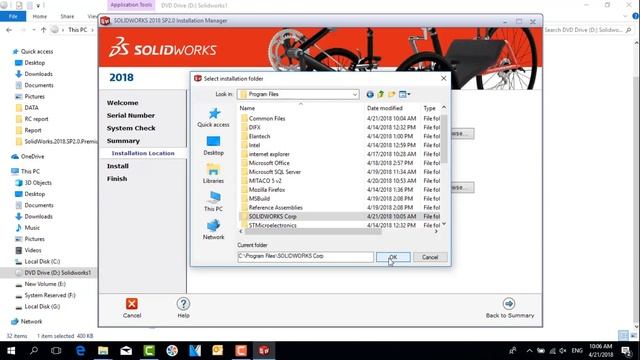Open Task View on the taskbar

[56, 351]
